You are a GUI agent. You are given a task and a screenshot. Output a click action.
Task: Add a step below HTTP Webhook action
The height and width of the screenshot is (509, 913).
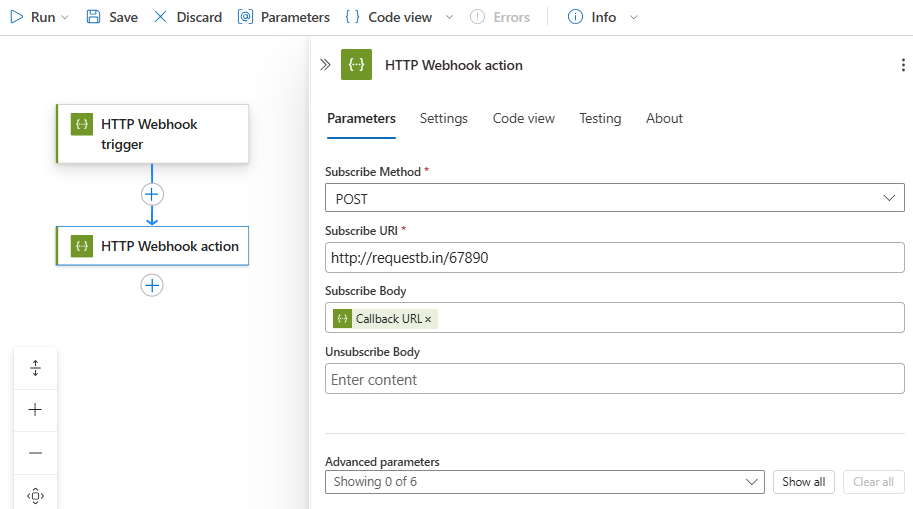click(x=152, y=286)
